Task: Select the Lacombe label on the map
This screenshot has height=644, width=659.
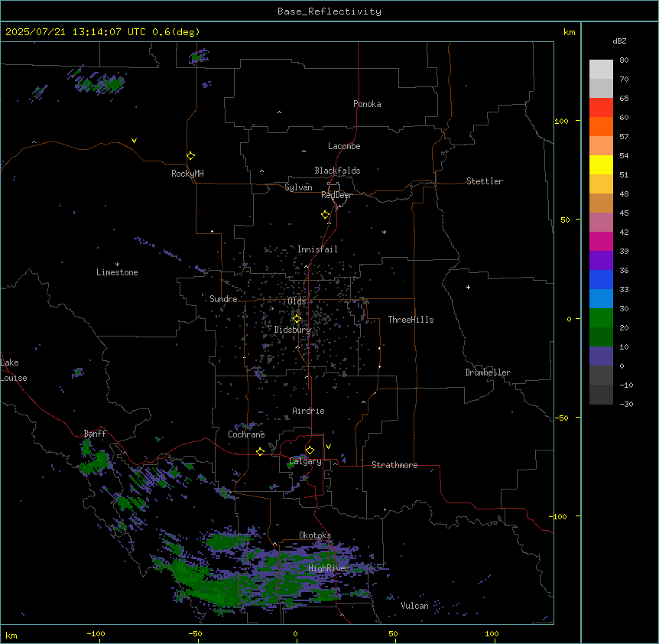Action: tap(344, 146)
